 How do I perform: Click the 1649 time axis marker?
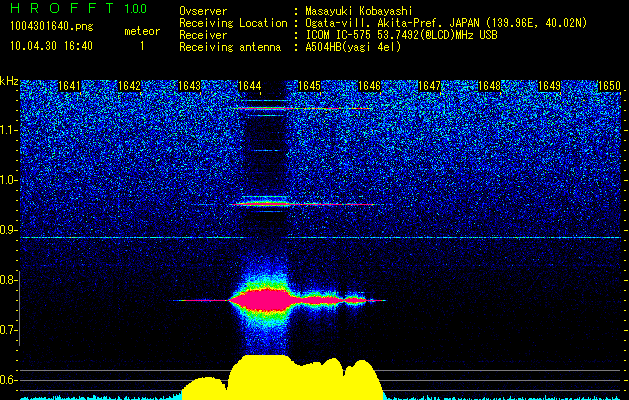(549, 86)
